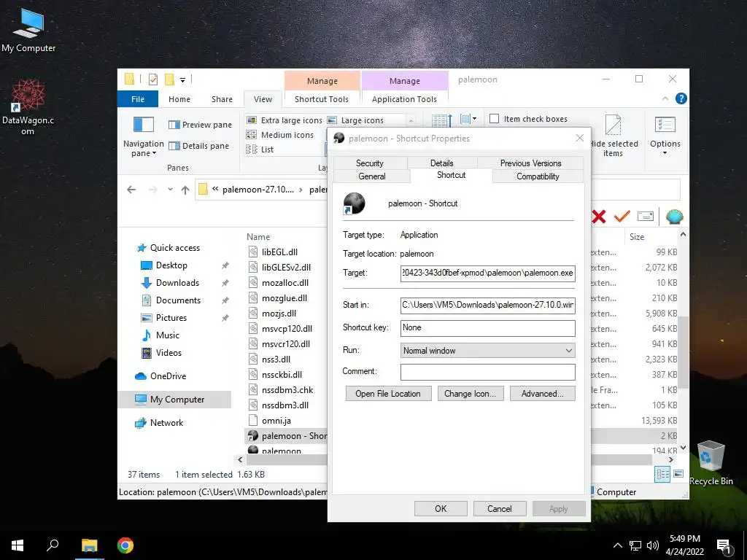Open the Shortcut Tools tab
This screenshot has width=747, height=560.
322,99
